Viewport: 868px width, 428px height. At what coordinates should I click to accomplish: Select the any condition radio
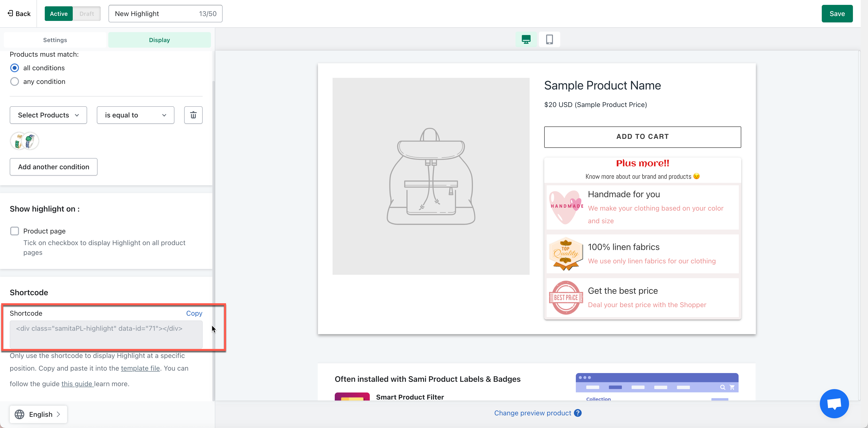tap(15, 81)
